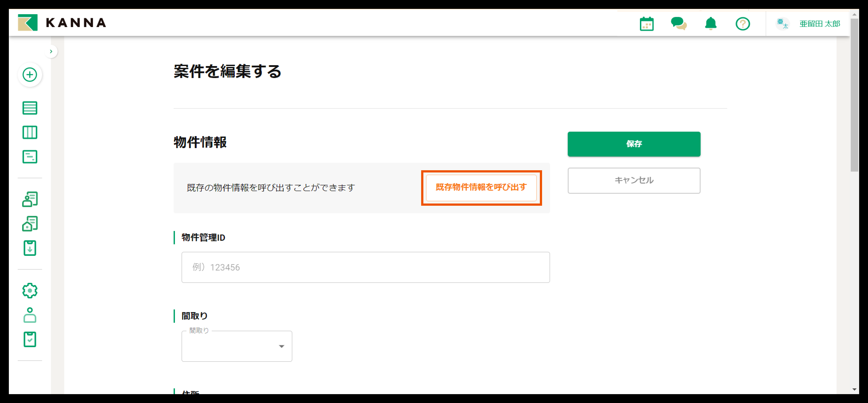Image resolution: width=868 pixels, height=403 pixels.
Task: Open the chat messages icon
Action: pyautogui.click(x=678, y=23)
